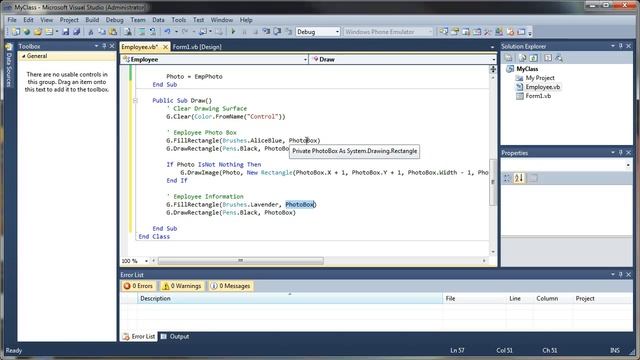Toggle the 0 Warnings filter
Viewport: 640px width, 360px height.
pyautogui.click(x=182, y=286)
